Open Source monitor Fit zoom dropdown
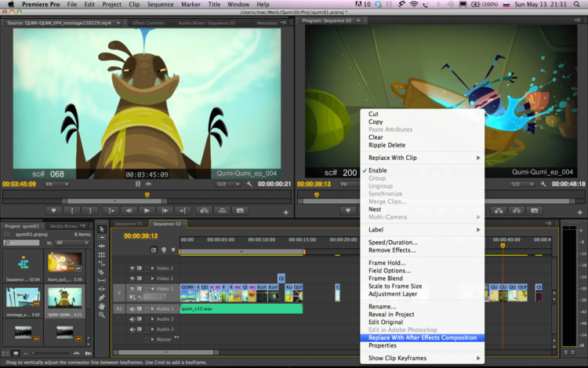The height and width of the screenshot is (368, 588). (56, 184)
